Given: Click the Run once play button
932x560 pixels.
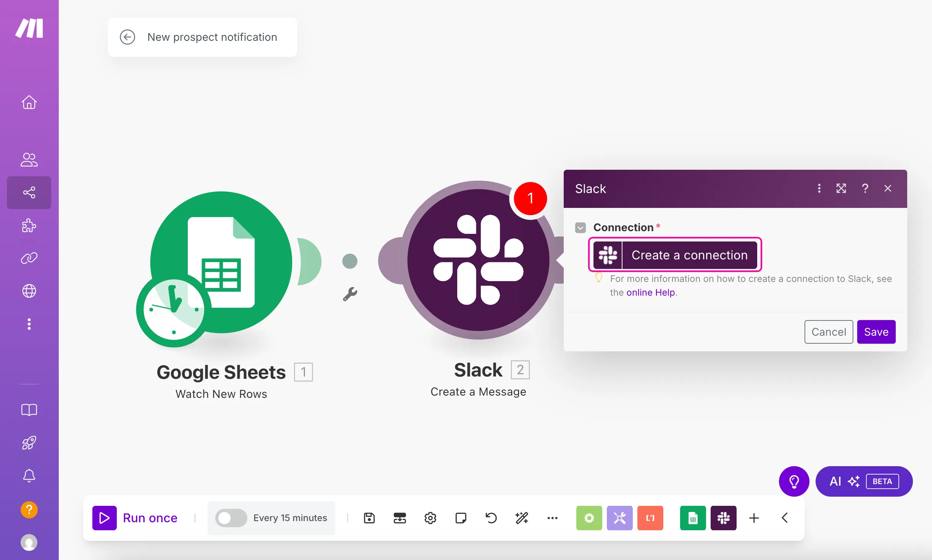Looking at the screenshot, I should (104, 518).
